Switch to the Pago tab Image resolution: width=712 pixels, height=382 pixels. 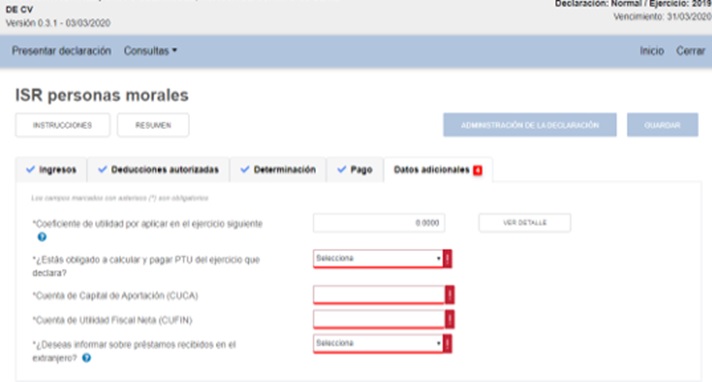(355, 170)
